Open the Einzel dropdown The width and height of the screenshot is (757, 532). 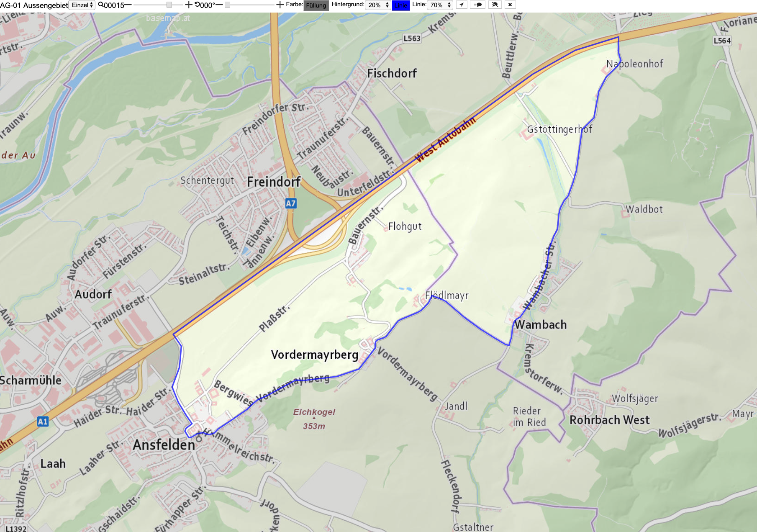pyautogui.click(x=82, y=5)
